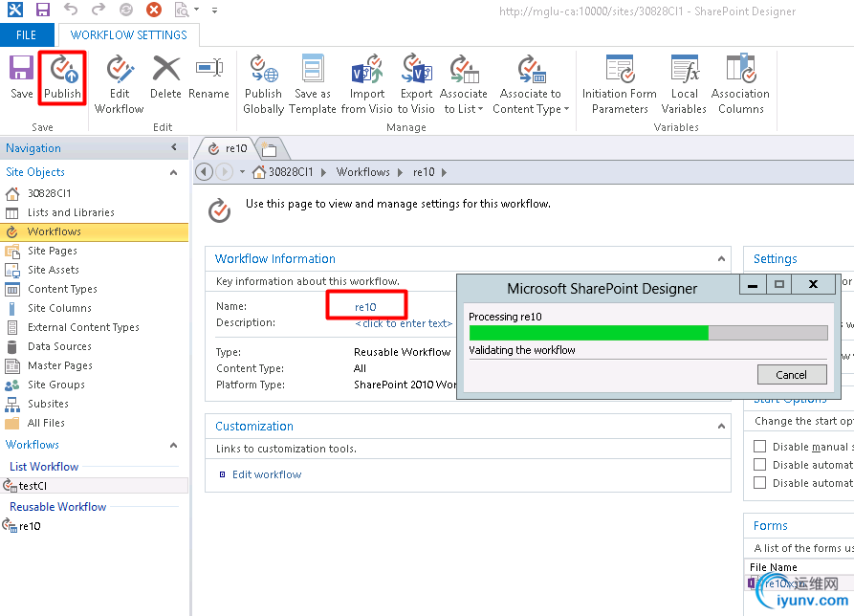Go back using the navigation arrow
Image resolution: width=854 pixels, height=616 pixels.
(205, 172)
